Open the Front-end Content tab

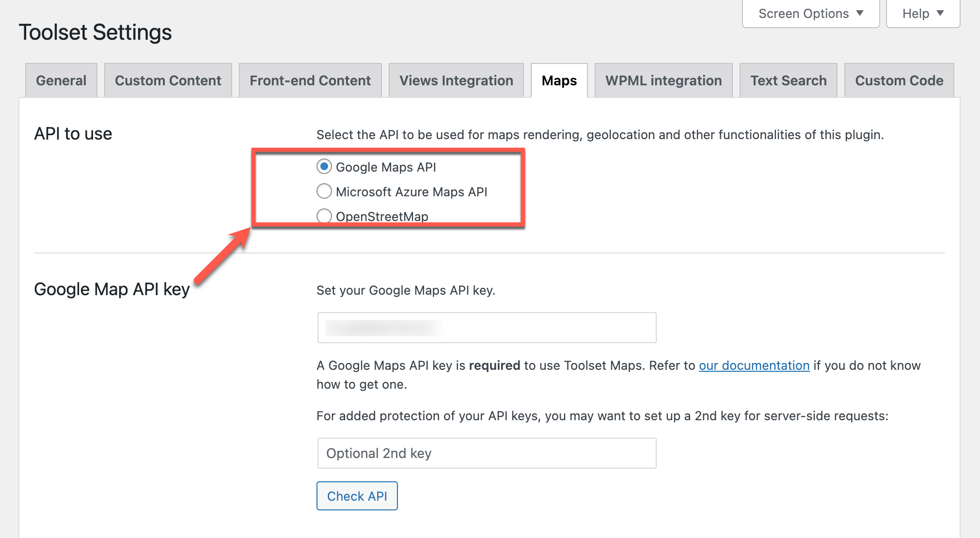tap(310, 80)
